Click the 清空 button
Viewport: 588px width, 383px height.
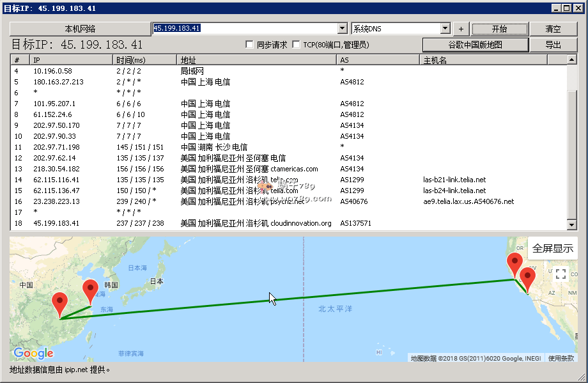(553, 29)
